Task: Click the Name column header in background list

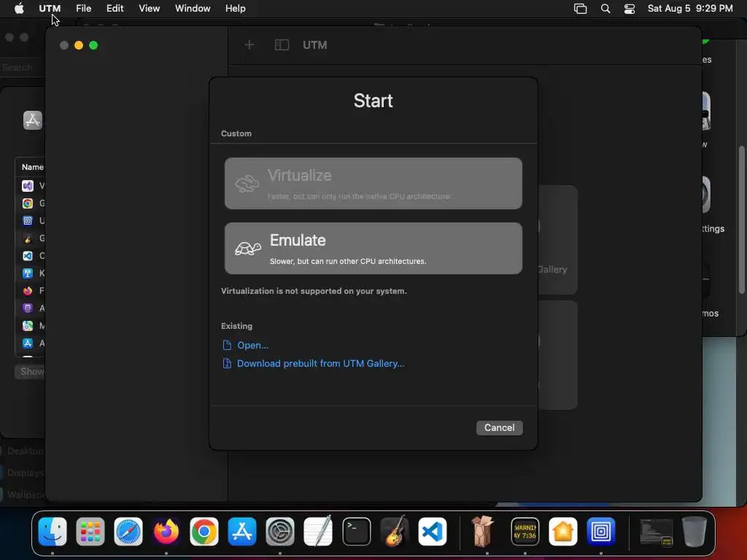Action: 32,167
